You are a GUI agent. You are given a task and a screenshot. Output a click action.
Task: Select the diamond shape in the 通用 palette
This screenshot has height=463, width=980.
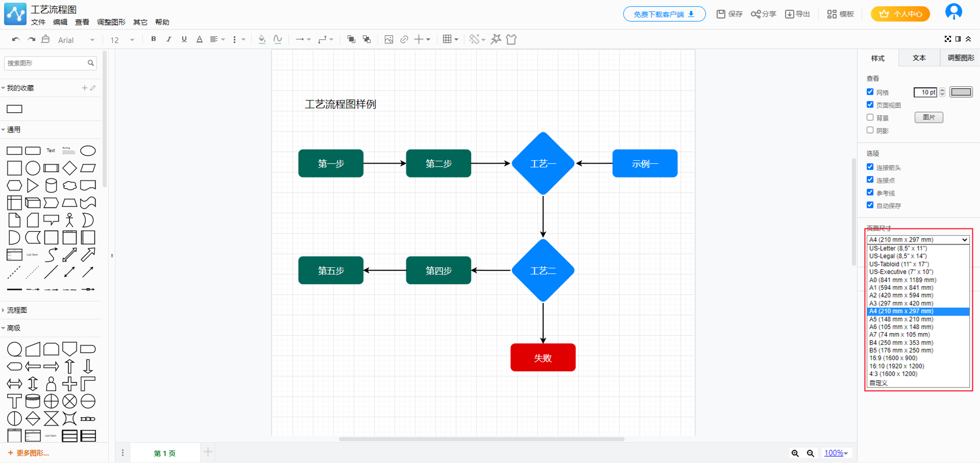click(x=69, y=168)
